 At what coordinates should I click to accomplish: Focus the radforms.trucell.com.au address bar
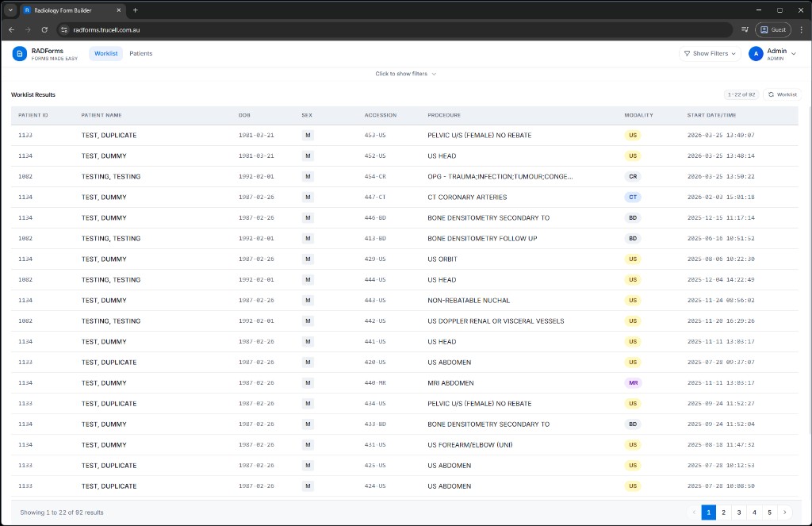[x=393, y=29]
